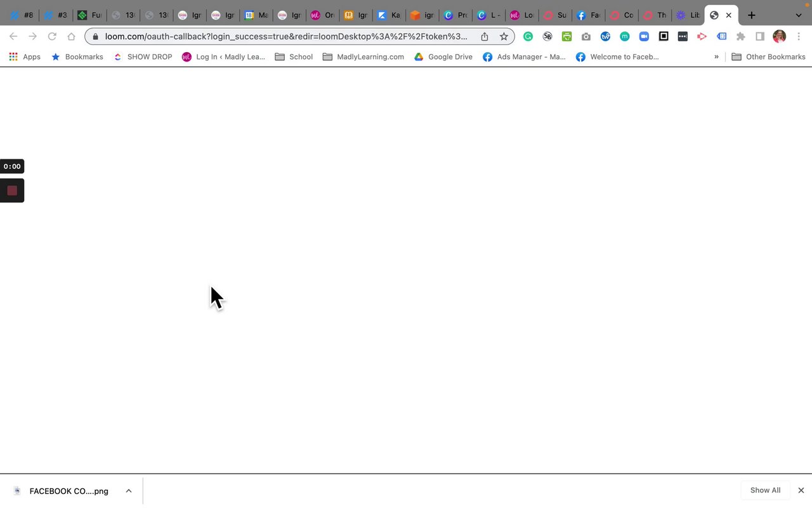Open the black square extension icon
The height and width of the screenshot is (508, 812).
click(x=664, y=37)
